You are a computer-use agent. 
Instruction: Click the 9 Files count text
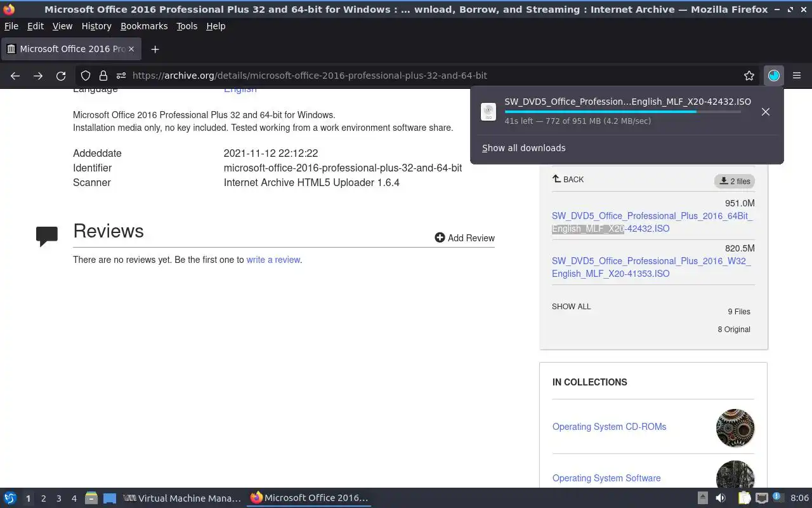click(x=739, y=312)
